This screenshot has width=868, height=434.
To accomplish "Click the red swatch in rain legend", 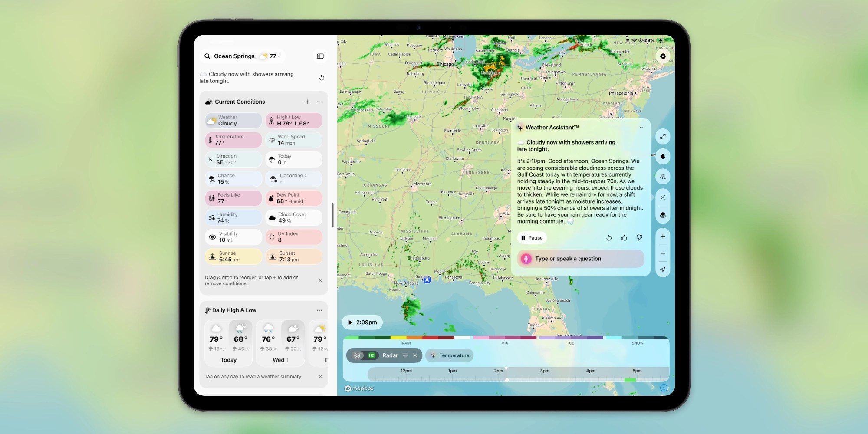I will coord(430,338).
